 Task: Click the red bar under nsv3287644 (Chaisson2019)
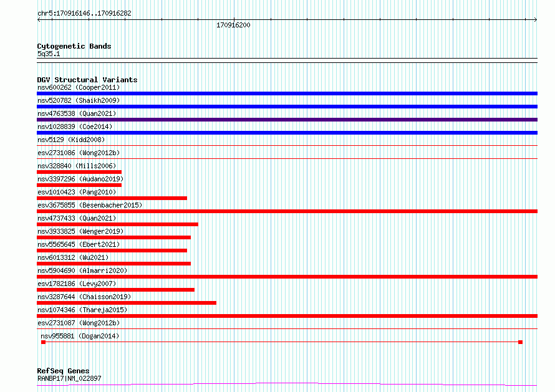point(127,303)
